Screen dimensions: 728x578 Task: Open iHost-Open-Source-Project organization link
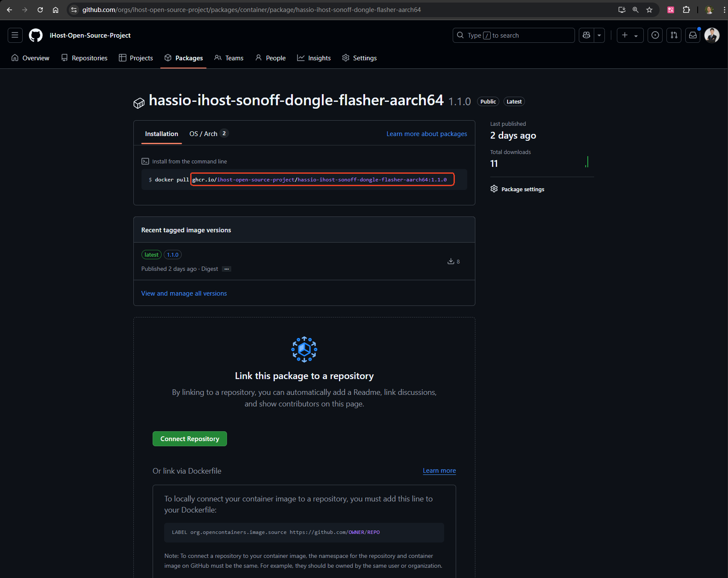point(90,36)
